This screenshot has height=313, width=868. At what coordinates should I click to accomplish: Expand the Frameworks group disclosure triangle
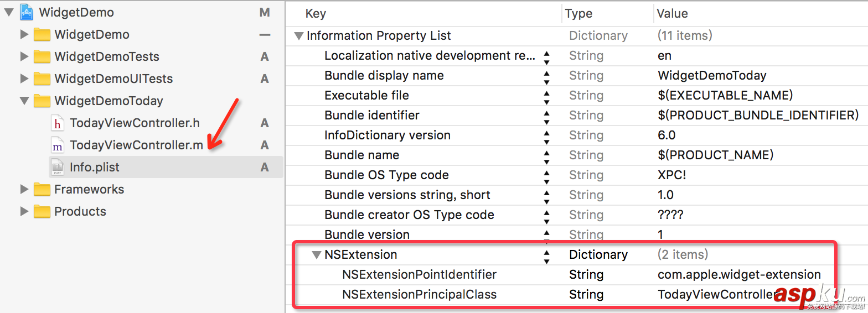click(x=24, y=189)
